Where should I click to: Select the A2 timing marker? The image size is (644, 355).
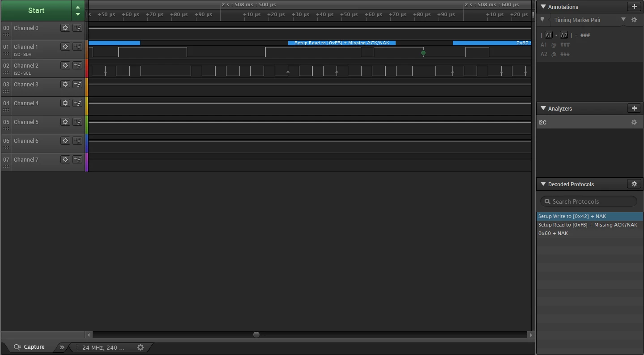click(x=564, y=35)
